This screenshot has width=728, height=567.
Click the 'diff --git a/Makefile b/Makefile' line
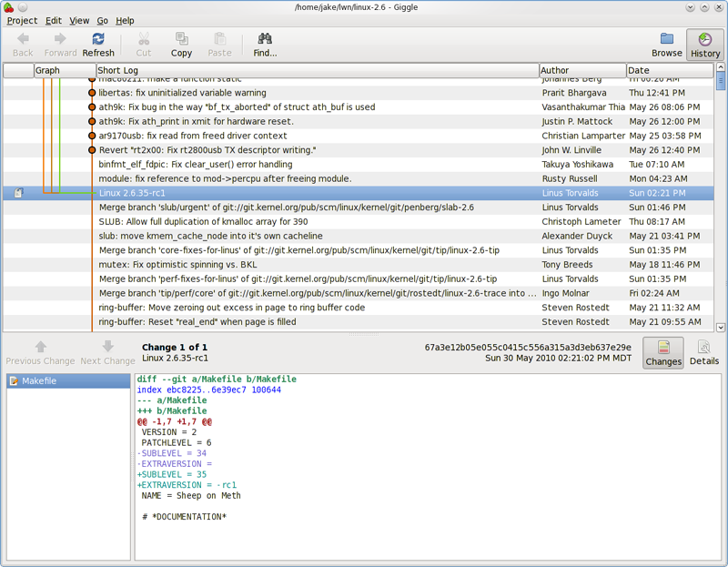(x=217, y=379)
